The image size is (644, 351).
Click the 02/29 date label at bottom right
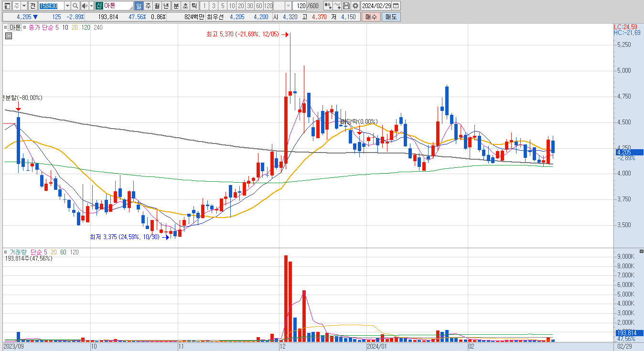[x=624, y=345]
